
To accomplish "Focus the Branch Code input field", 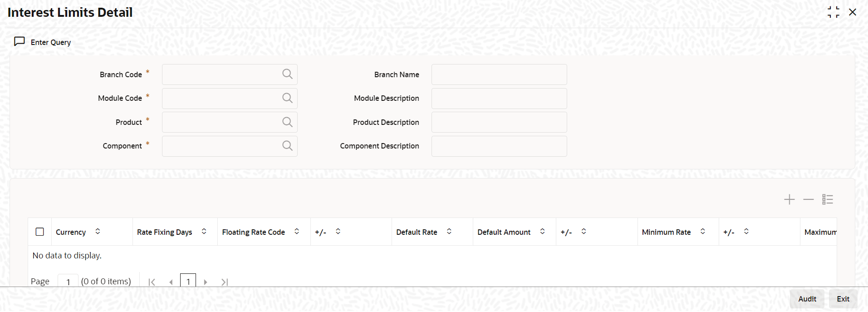I will click(x=222, y=74).
